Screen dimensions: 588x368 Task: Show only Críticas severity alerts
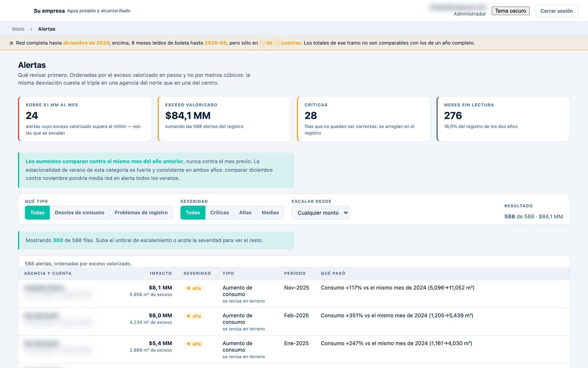pyautogui.click(x=220, y=213)
